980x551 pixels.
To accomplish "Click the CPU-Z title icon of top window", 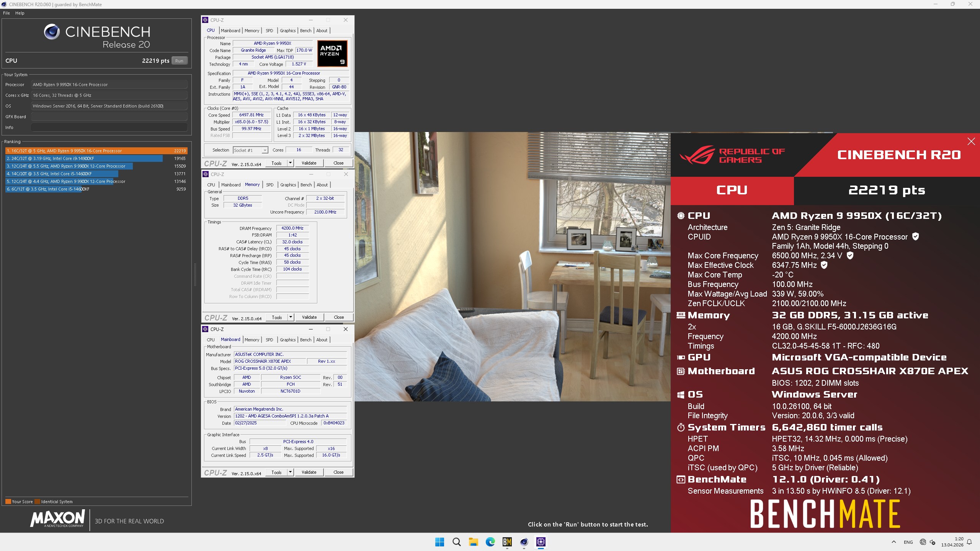I will (205, 20).
